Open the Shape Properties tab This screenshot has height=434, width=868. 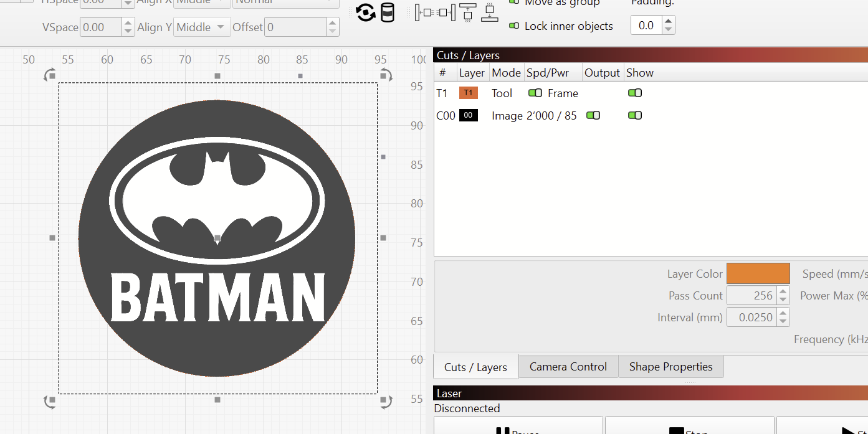[670, 367]
